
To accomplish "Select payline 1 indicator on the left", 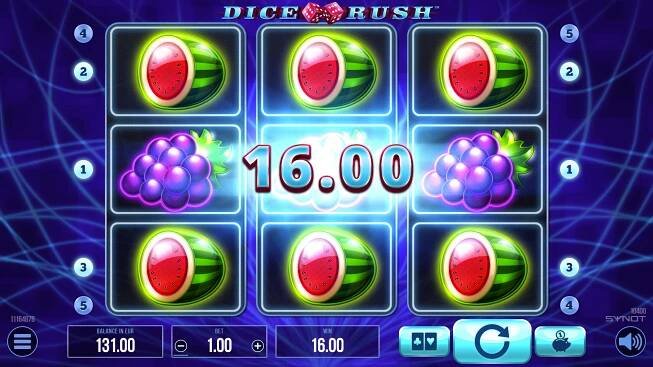I will pyautogui.click(x=83, y=170).
